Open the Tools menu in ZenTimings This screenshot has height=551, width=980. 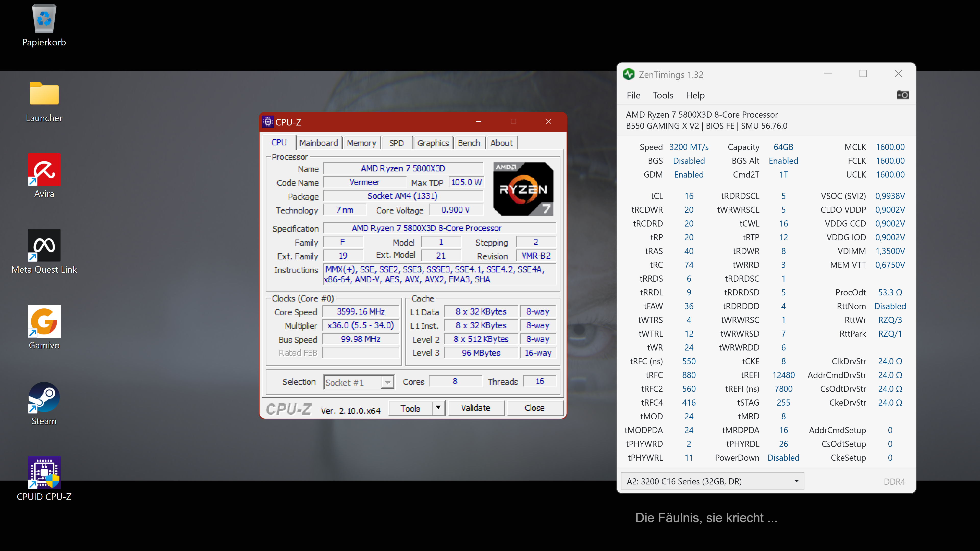click(x=663, y=95)
